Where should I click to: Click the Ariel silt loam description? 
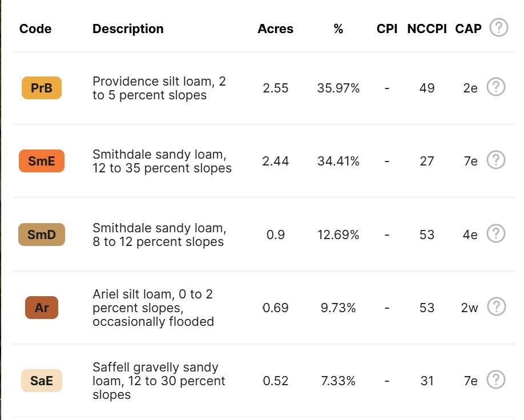(153, 308)
